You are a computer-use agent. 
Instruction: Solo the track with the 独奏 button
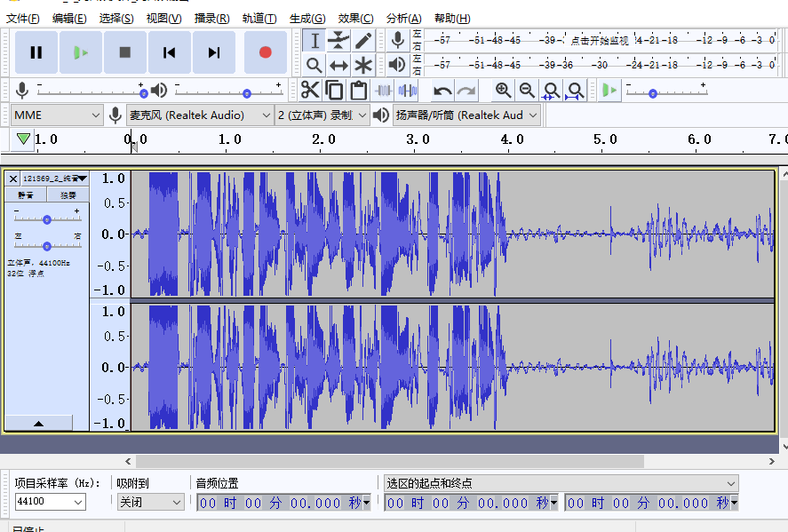point(68,195)
